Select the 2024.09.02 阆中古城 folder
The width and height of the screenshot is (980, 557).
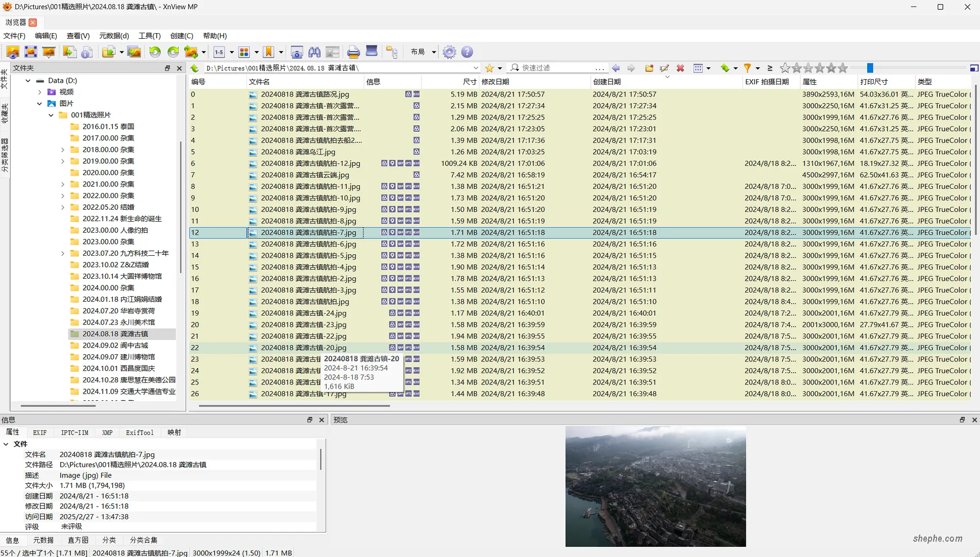tap(115, 345)
